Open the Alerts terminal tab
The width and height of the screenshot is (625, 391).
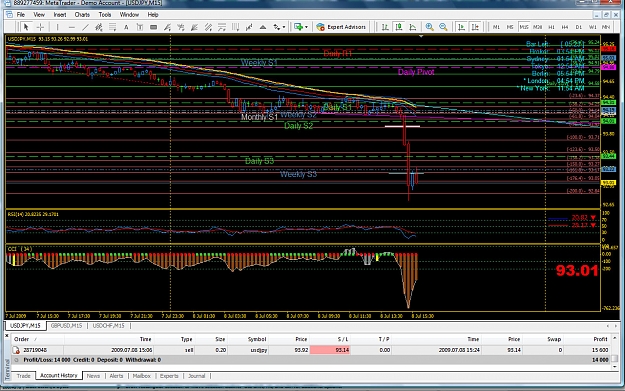(116, 376)
